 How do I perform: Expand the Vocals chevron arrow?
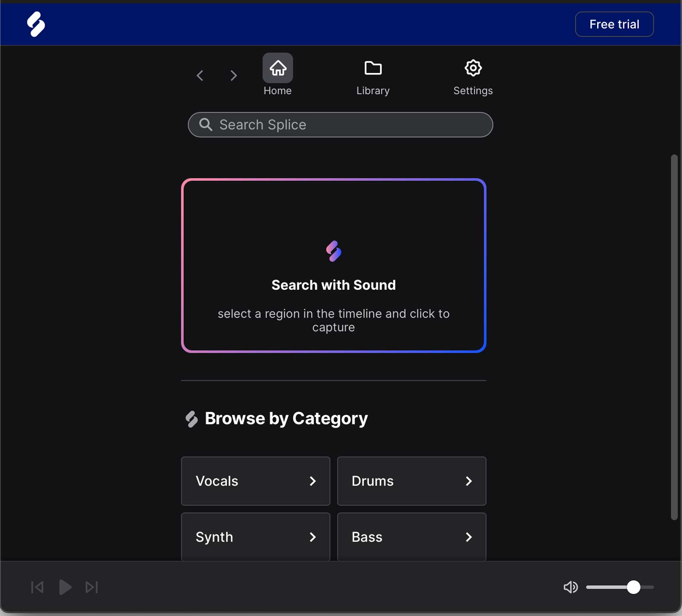[x=312, y=481]
